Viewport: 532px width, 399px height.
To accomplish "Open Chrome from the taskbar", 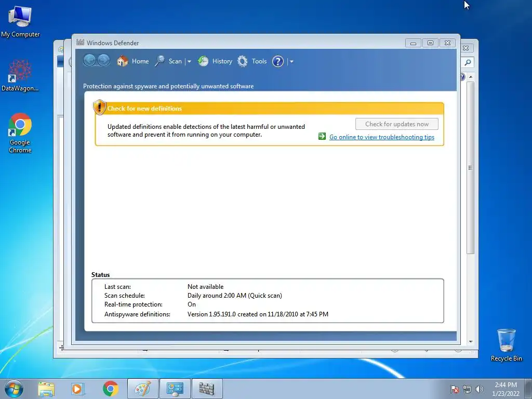I will point(110,389).
